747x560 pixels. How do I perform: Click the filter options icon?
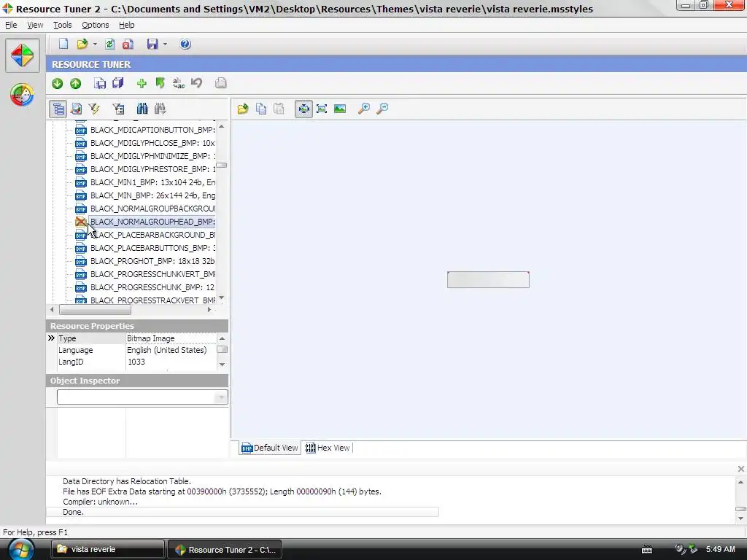(118, 109)
